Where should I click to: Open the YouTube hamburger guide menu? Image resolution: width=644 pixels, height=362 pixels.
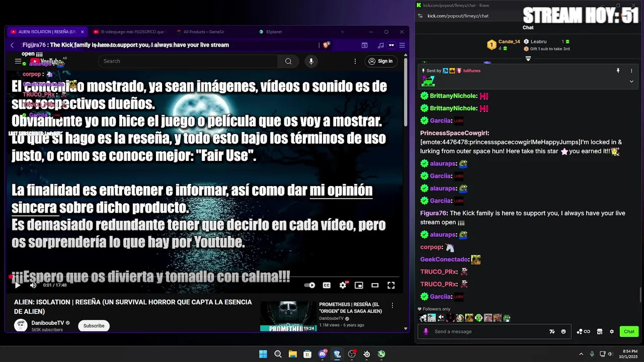pos(18,61)
